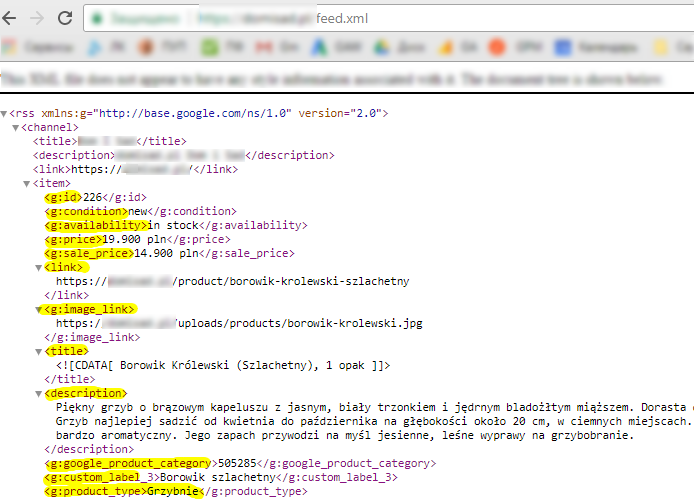The image size is (694, 499).
Task: Click the image URL borowik-krolewski.jpg
Action: (239, 324)
